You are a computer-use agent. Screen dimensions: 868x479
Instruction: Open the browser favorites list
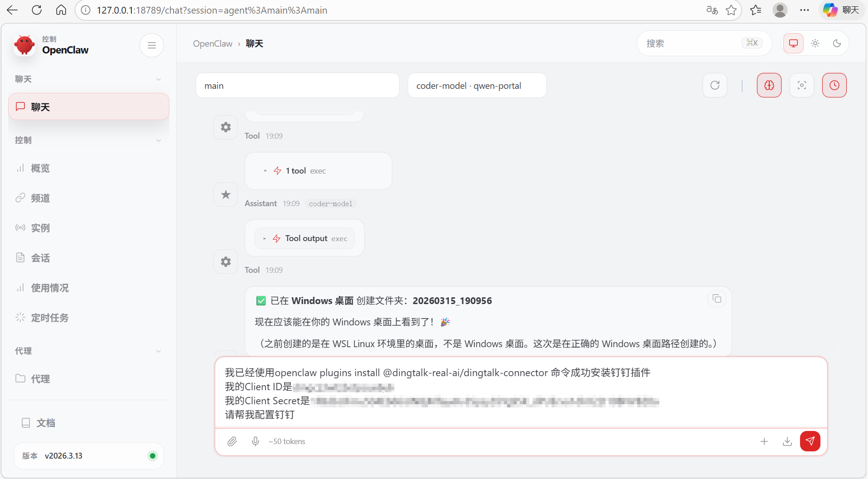pyautogui.click(x=756, y=10)
